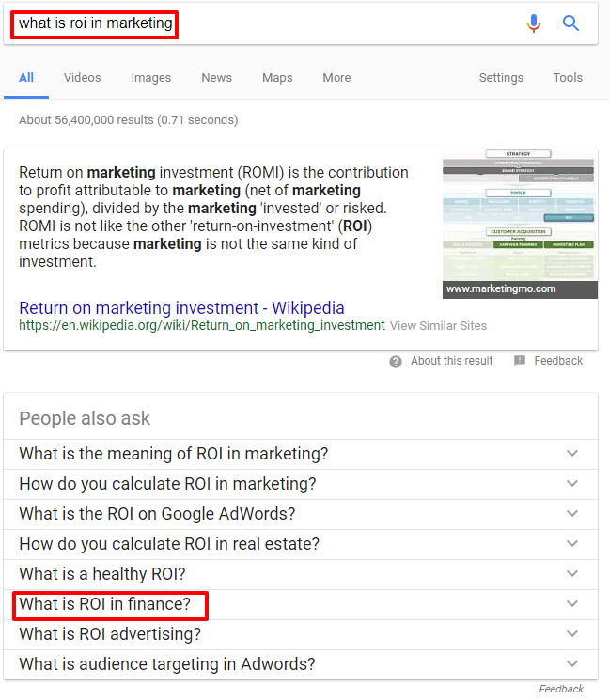609x700 pixels.
Task: Open the More search options menu
Action: pos(336,78)
